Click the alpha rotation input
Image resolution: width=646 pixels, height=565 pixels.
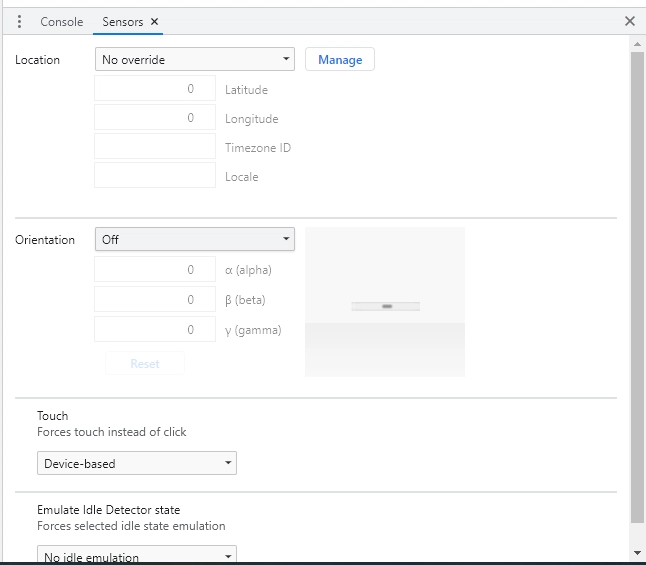click(x=155, y=270)
